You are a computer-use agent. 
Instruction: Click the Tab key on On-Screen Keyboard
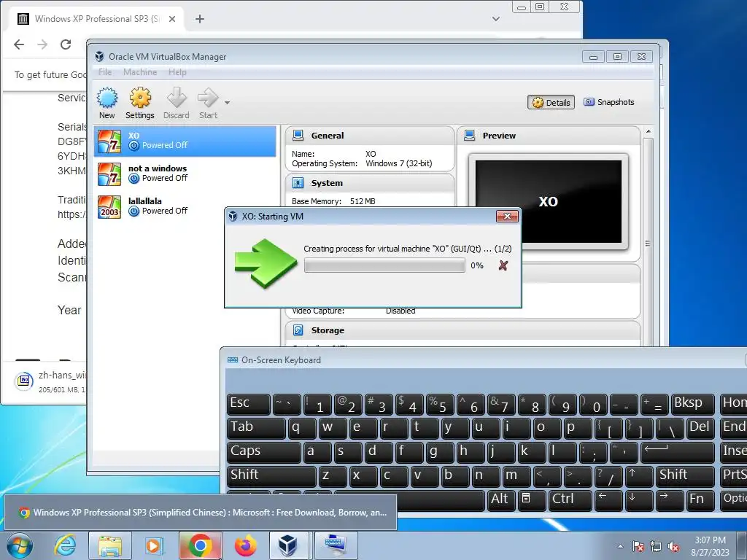(256, 427)
